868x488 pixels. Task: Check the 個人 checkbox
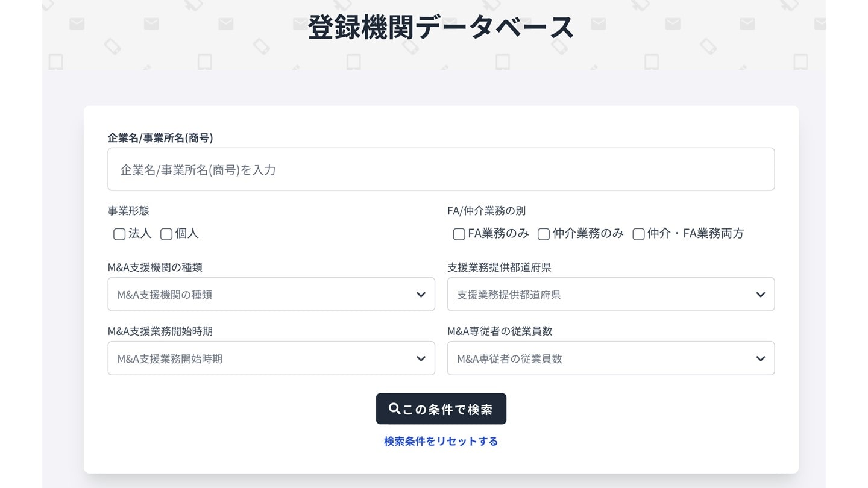(x=166, y=234)
